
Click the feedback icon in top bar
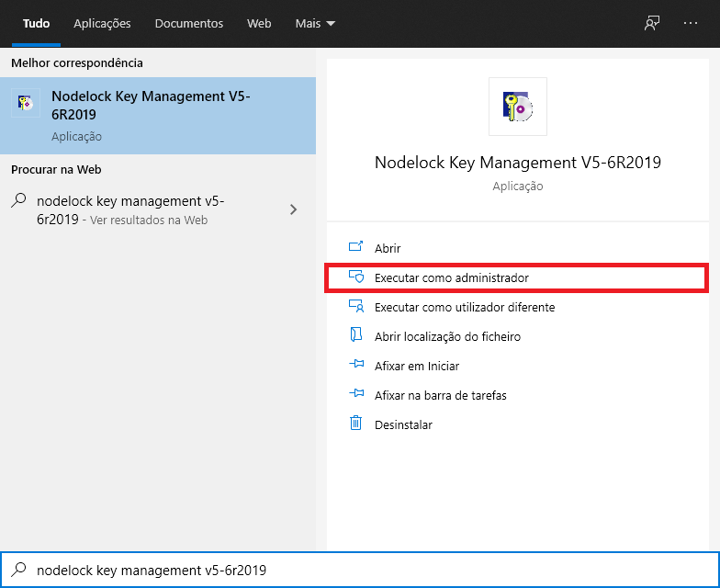tap(652, 23)
